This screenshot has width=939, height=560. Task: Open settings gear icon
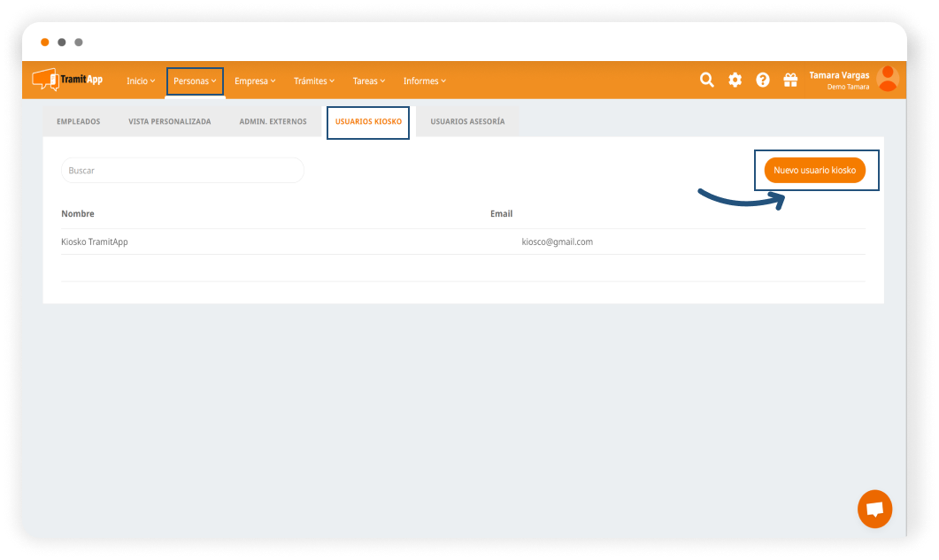[x=735, y=80]
